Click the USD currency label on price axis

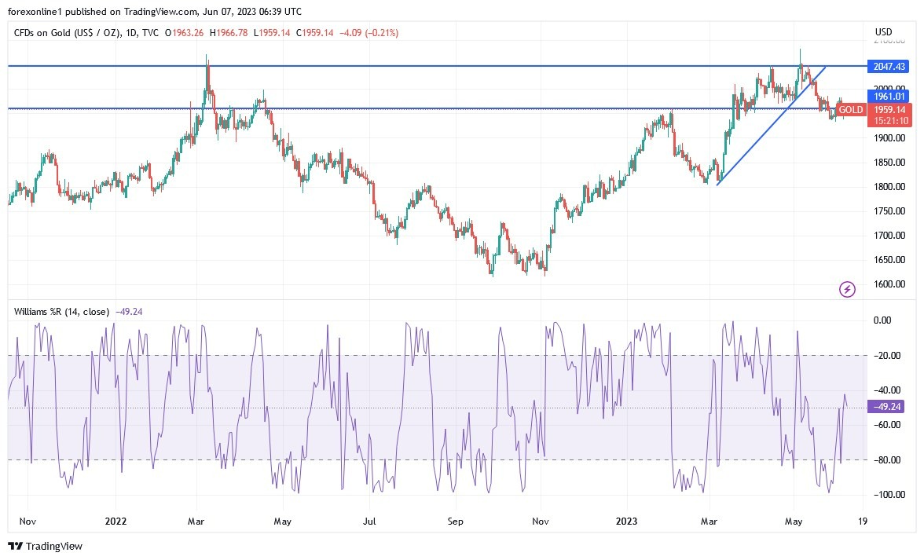(x=883, y=31)
